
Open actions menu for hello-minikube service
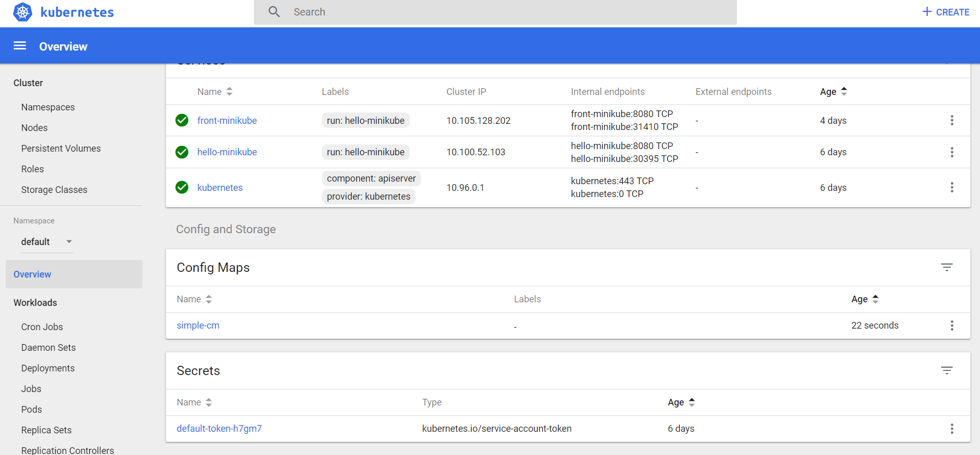coord(952,152)
